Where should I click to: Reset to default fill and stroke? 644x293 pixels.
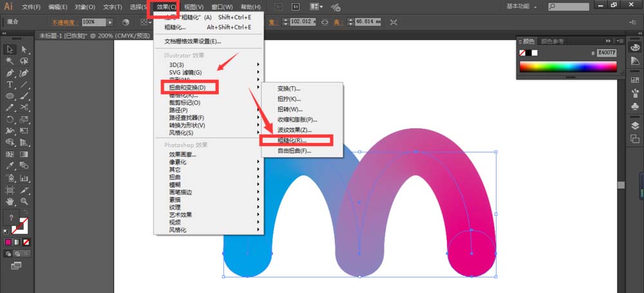click(6, 231)
